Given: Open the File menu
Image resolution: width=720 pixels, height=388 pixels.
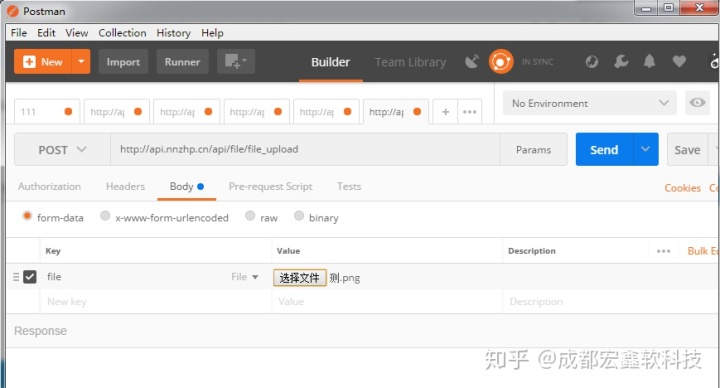Looking at the screenshot, I should 19,33.
